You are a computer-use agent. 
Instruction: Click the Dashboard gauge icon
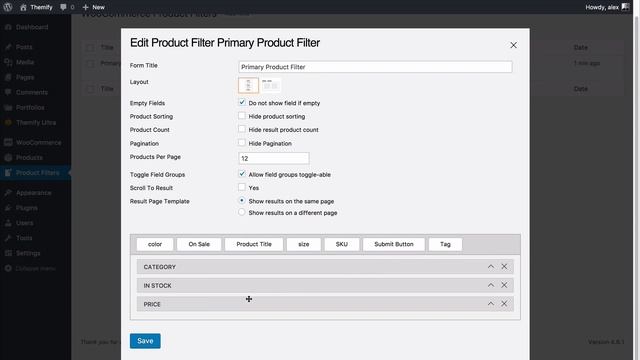click(x=8, y=27)
